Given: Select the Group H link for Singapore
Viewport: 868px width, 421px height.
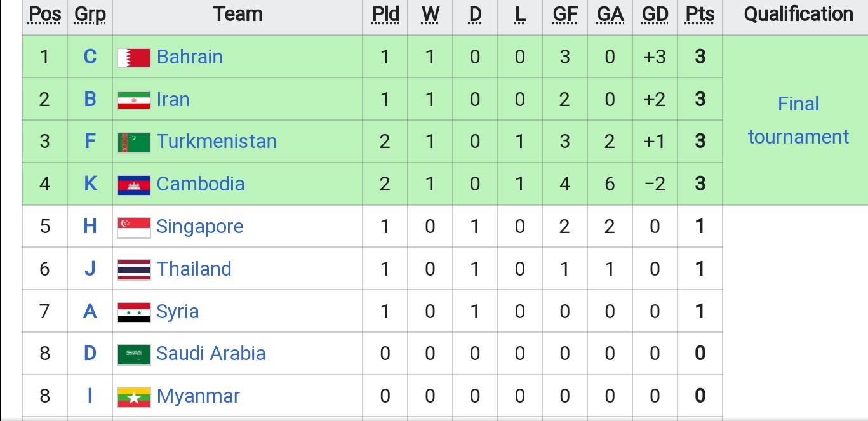Looking at the screenshot, I should point(90,226).
